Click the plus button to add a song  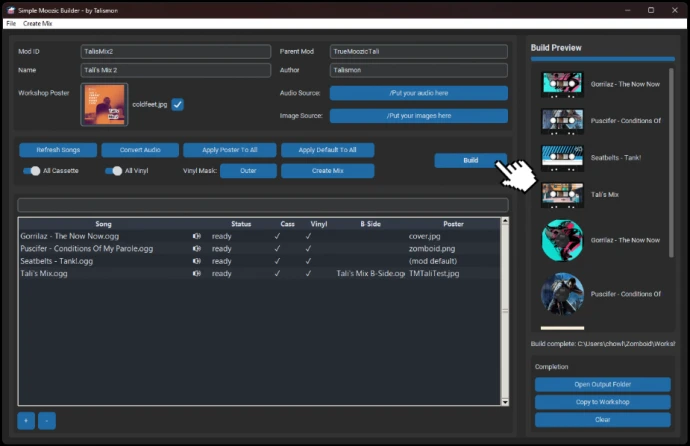point(26,421)
